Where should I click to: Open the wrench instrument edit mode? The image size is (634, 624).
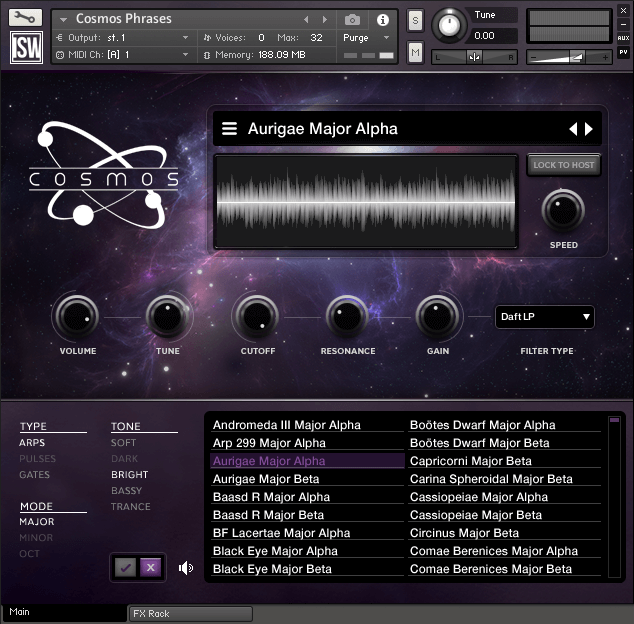coord(25,17)
